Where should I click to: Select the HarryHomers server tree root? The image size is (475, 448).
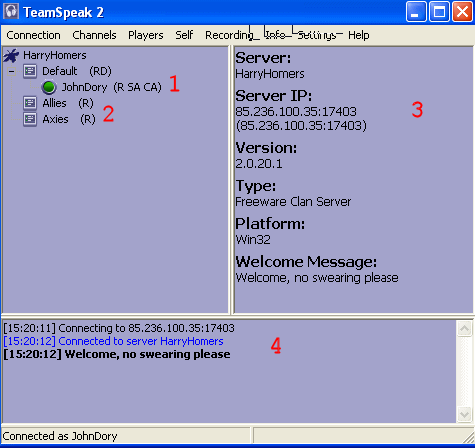coord(55,55)
